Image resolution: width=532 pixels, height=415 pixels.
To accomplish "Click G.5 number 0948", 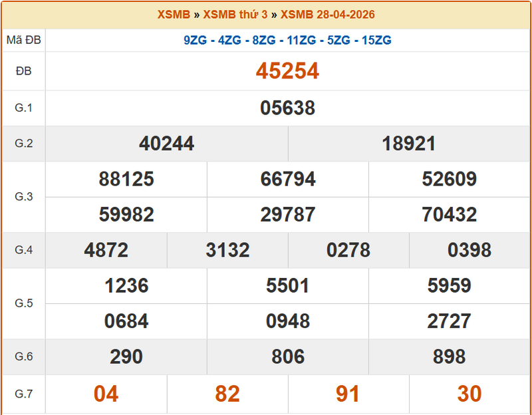I will pyautogui.click(x=288, y=321).
